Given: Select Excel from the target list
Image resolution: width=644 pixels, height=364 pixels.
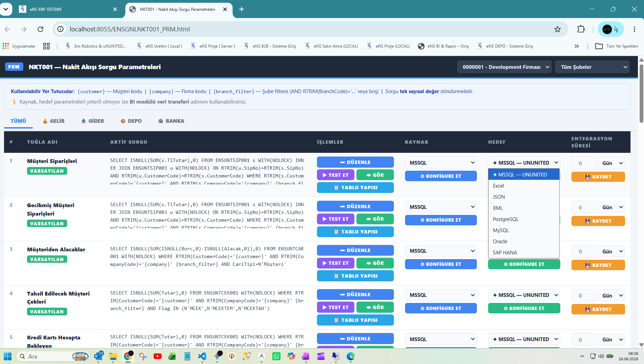Looking at the screenshot, I should coord(524,186).
